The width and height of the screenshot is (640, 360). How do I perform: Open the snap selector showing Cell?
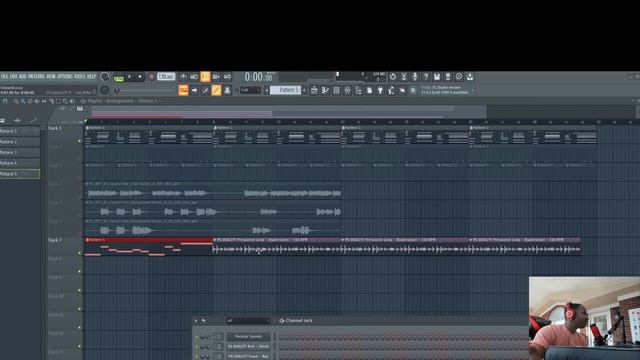coord(250,90)
